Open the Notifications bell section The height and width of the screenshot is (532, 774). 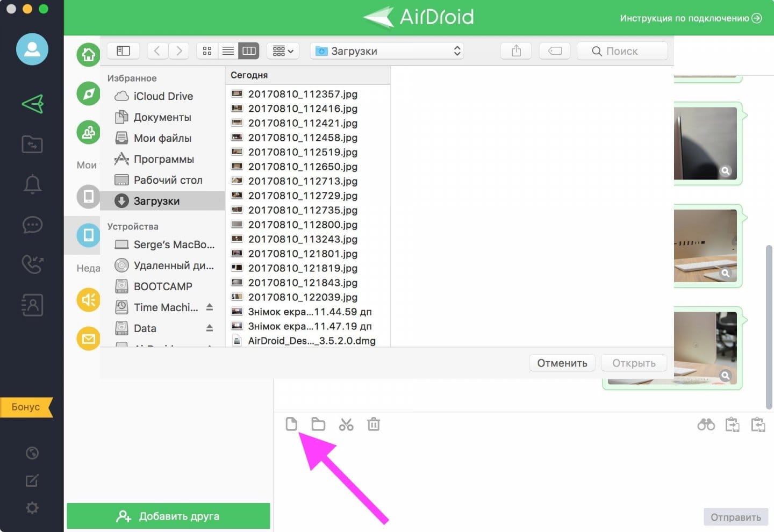pyautogui.click(x=32, y=184)
